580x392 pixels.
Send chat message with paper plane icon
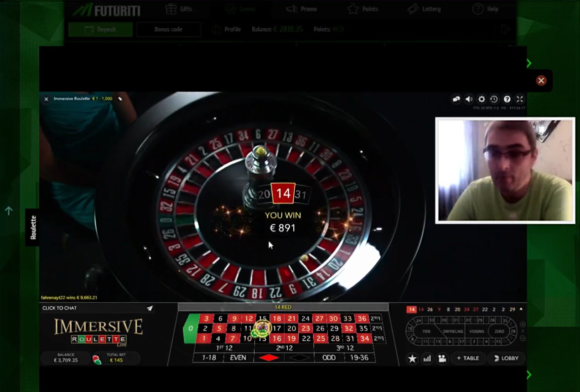(150, 308)
